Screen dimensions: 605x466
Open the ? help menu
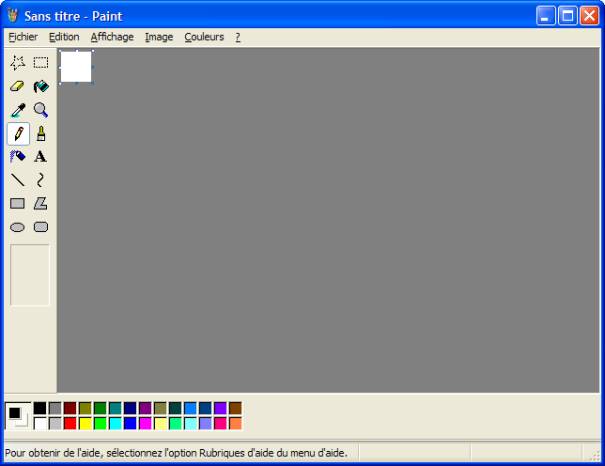[238, 37]
